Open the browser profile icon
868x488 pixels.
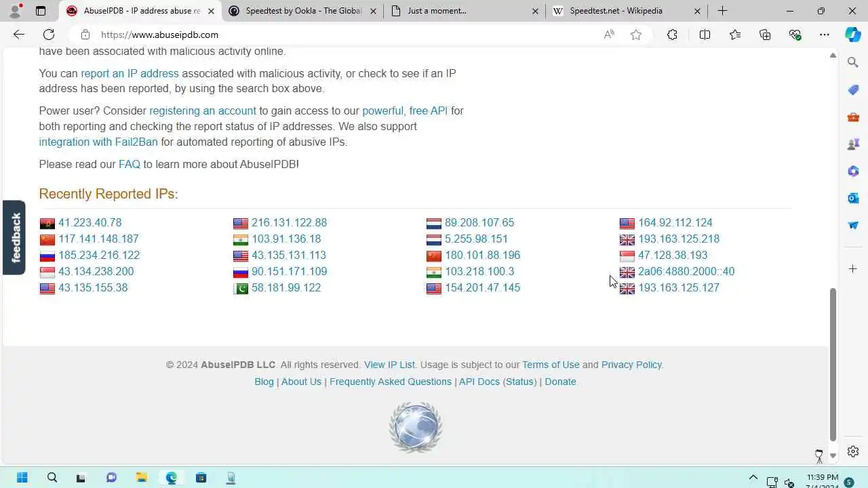pyautogui.click(x=15, y=11)
